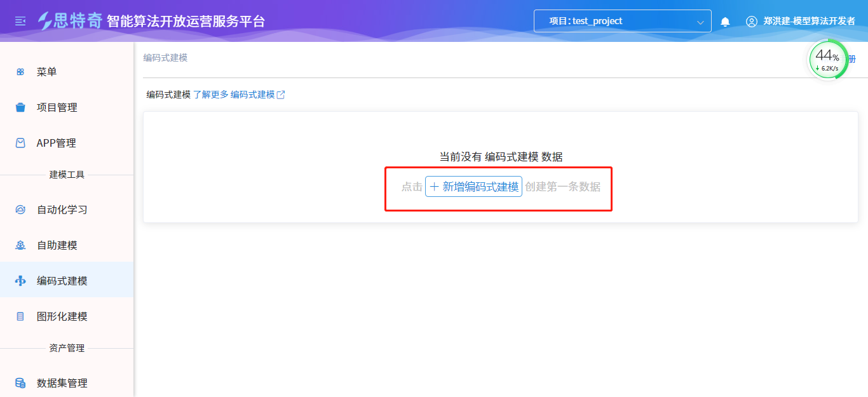Select 编码式建模 menu item
868x397 pixels.
[x=67, y=281]
